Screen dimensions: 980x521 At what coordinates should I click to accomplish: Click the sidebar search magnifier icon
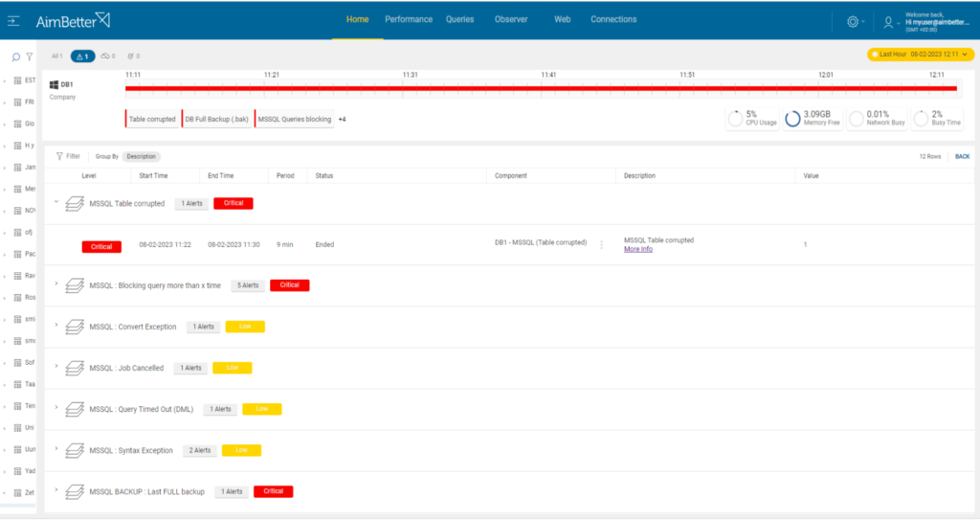(15, 57)
